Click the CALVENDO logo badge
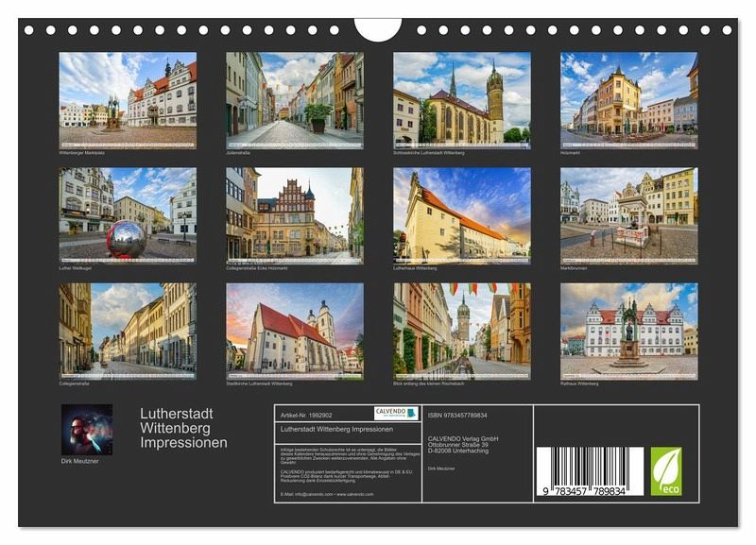Viewport: 756px width, 545px height. click(x=396, y=414)
